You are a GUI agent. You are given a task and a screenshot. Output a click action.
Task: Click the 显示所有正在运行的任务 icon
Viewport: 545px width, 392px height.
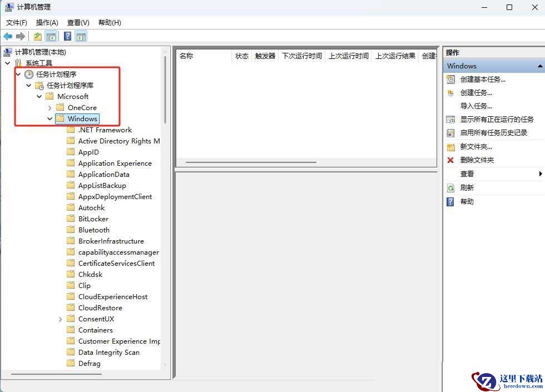coord(450,120)
